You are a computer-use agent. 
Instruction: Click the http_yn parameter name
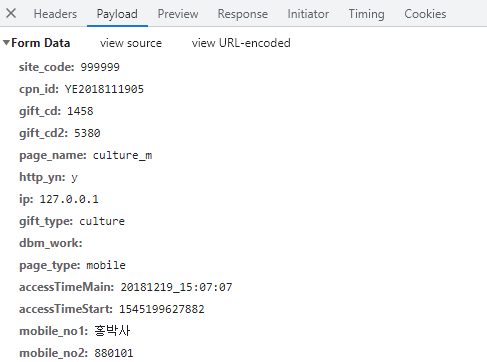[x=42, y=177]
